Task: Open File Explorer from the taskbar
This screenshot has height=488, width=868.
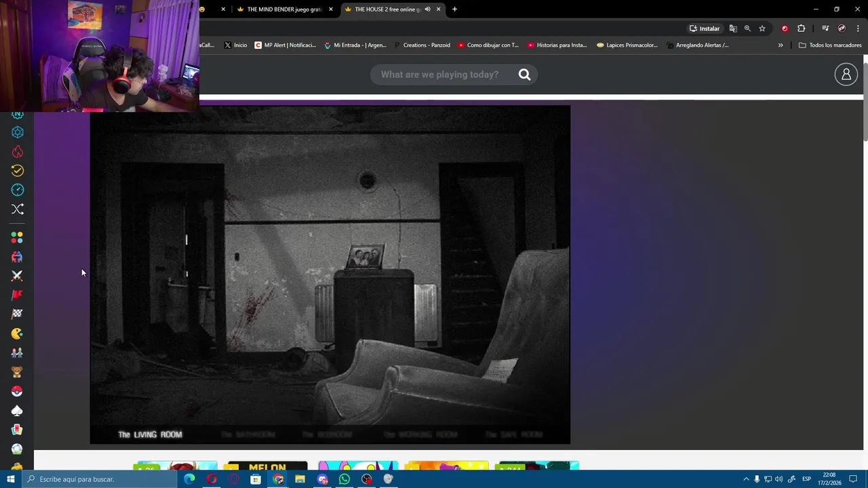Action: (x=300, y=479)
